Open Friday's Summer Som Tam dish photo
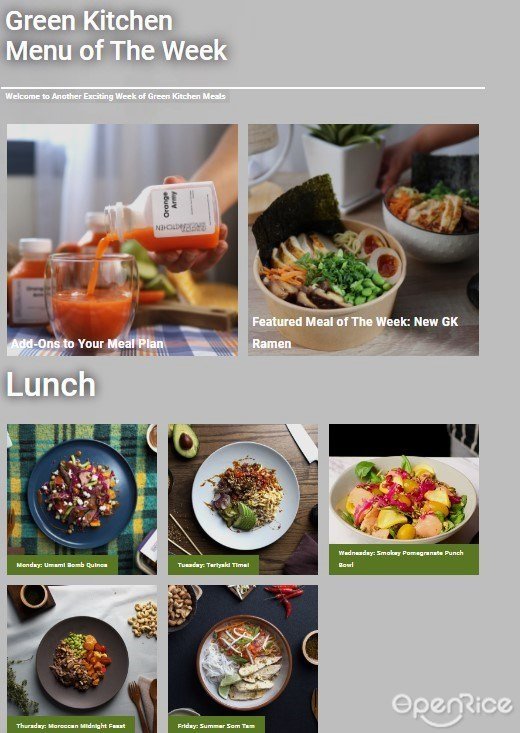The image size is (520, 733). (x=243, y=659)
